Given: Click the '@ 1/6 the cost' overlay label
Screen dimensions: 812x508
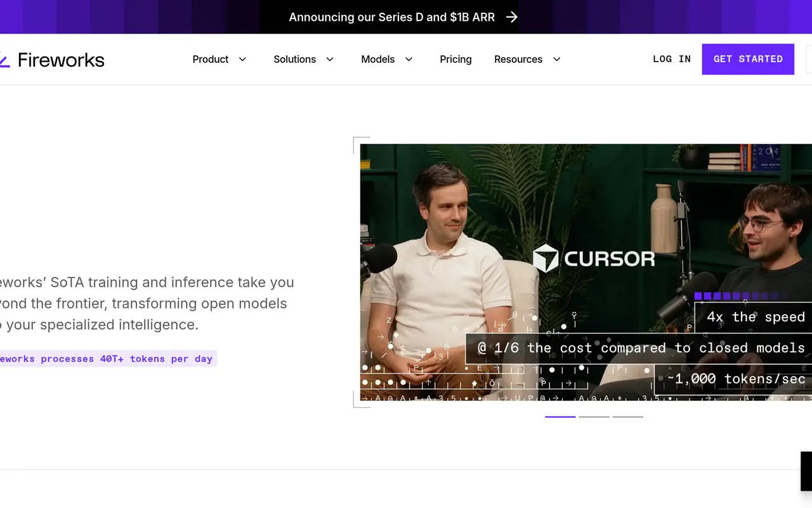Looking at the screenshot, I should 639,348.
